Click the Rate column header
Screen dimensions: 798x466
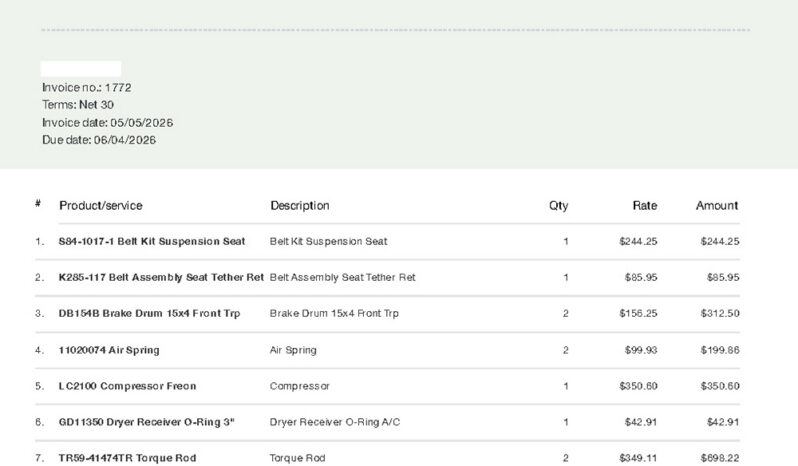tap(645, 206)
